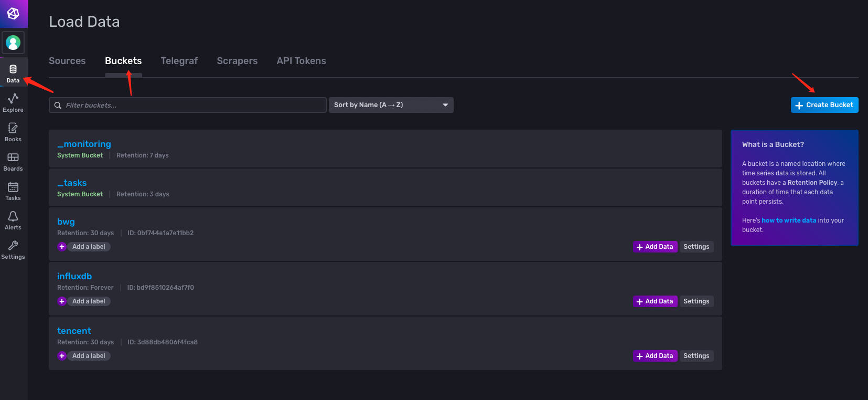Click the InfluxDB logo icon
The image size is (868, 400).
pos(13,14)
